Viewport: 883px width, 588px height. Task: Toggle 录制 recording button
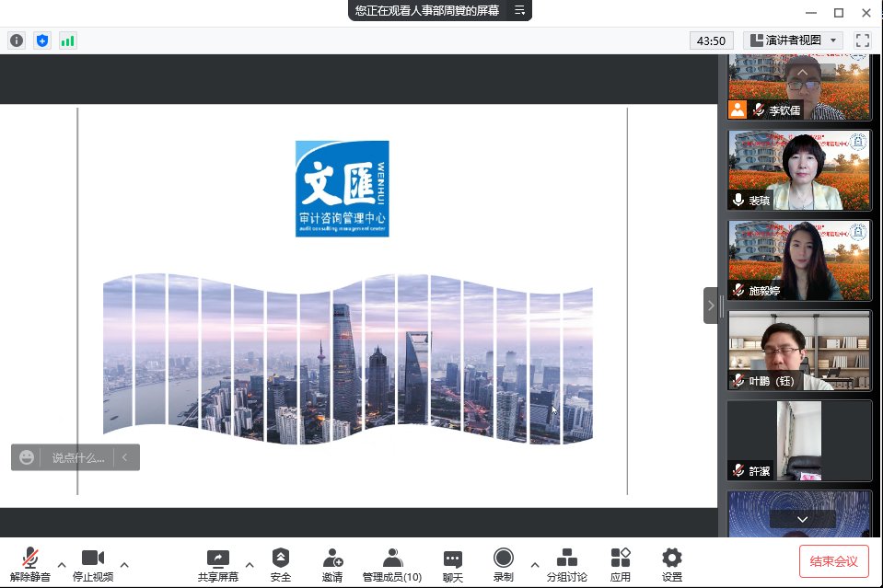[503, 564]
